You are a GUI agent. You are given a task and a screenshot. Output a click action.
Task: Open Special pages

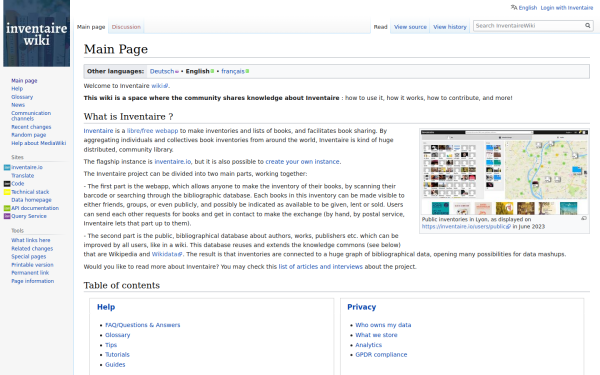click(28, 257)
